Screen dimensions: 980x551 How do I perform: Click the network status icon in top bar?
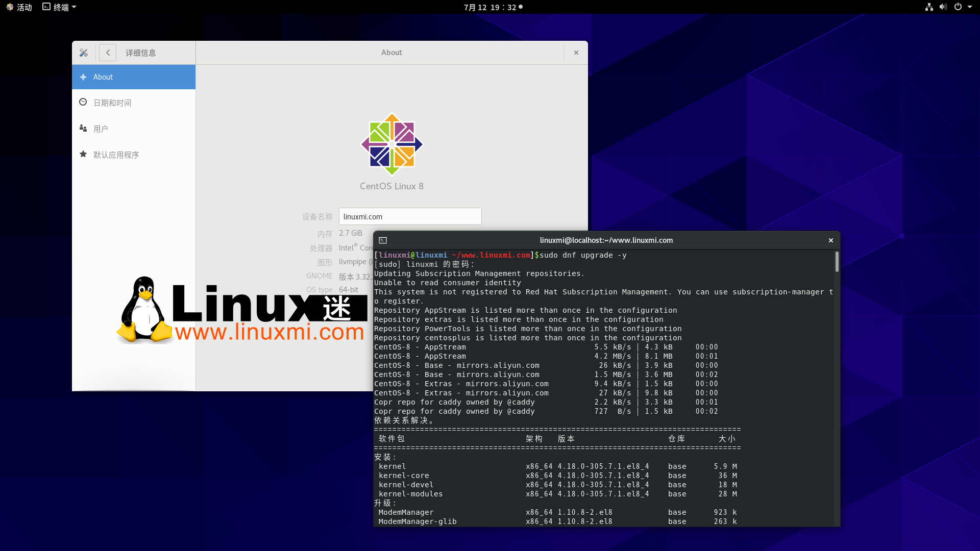click(x=929, y=7)
